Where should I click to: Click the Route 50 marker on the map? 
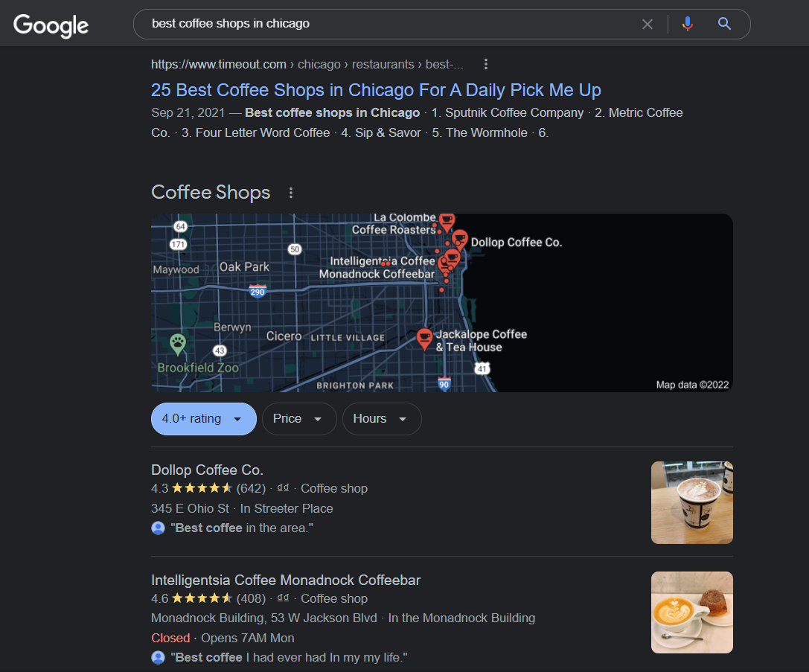pyautogui.click(x=295, y=249)
